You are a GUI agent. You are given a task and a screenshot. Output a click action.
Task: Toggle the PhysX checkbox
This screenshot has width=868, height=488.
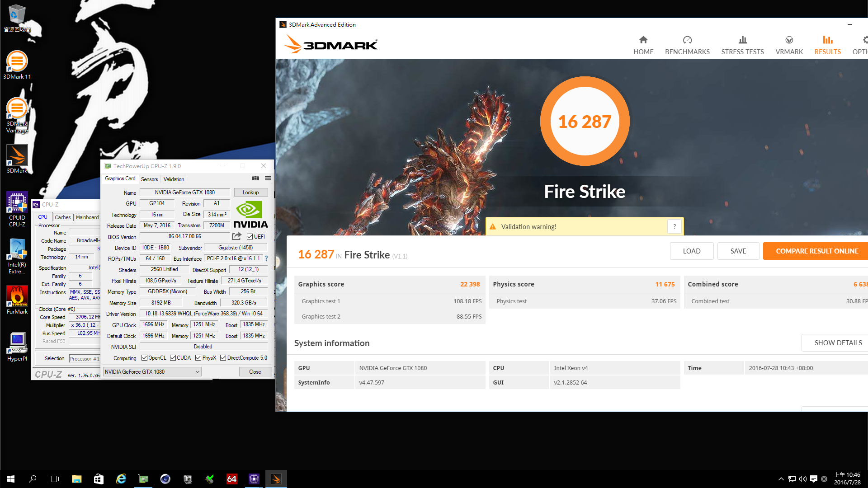198,358
